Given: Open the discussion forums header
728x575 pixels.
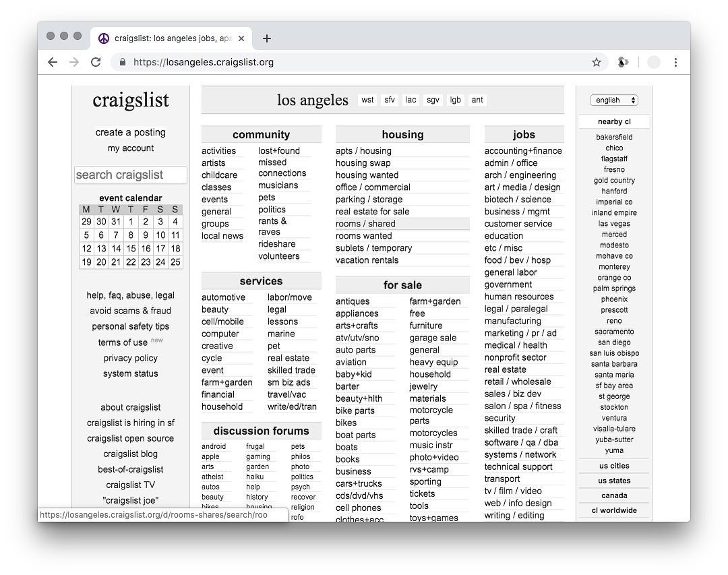Looking at the screenshot, I should (x=261, y=431).
